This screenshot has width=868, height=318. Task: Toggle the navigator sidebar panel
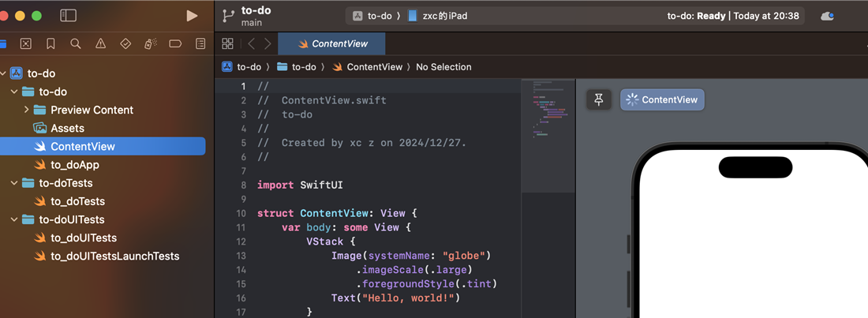[x=68, y=16]
